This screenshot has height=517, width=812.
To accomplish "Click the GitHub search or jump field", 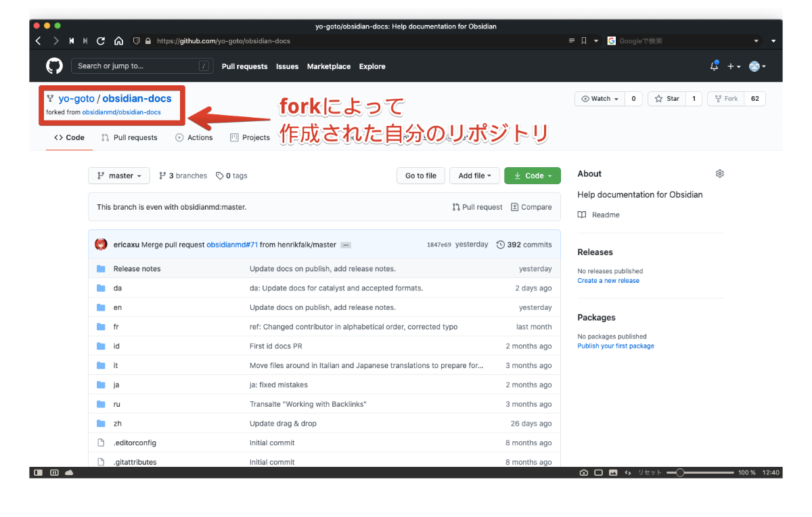I will pos(143,66).
